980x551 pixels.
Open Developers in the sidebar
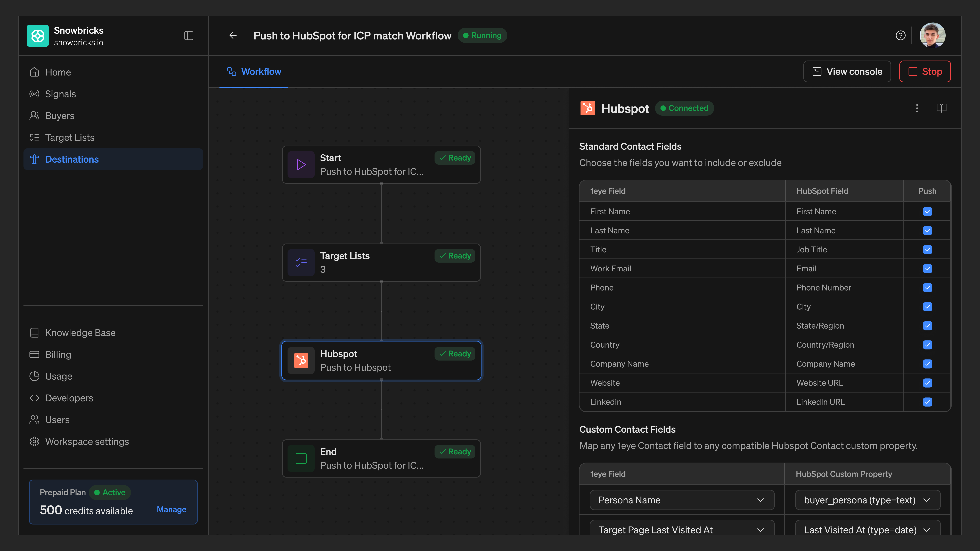pos(113,398)
